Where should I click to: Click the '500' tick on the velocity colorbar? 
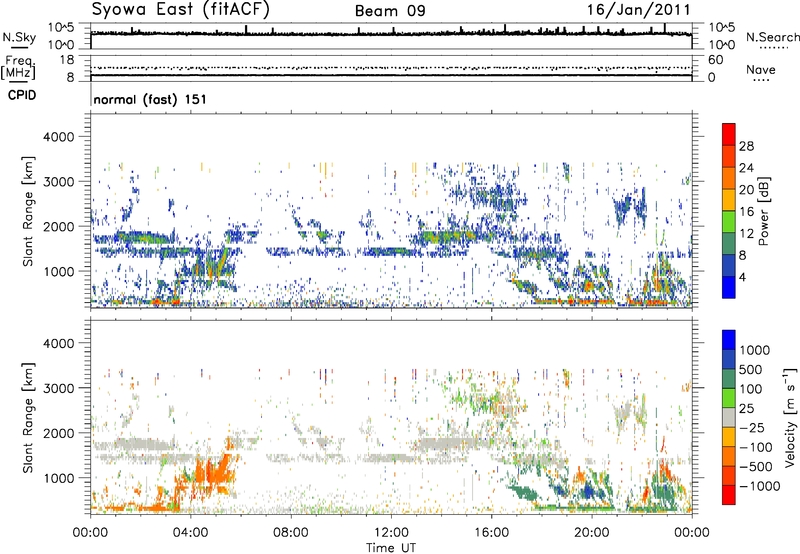[x=750, y=369]
